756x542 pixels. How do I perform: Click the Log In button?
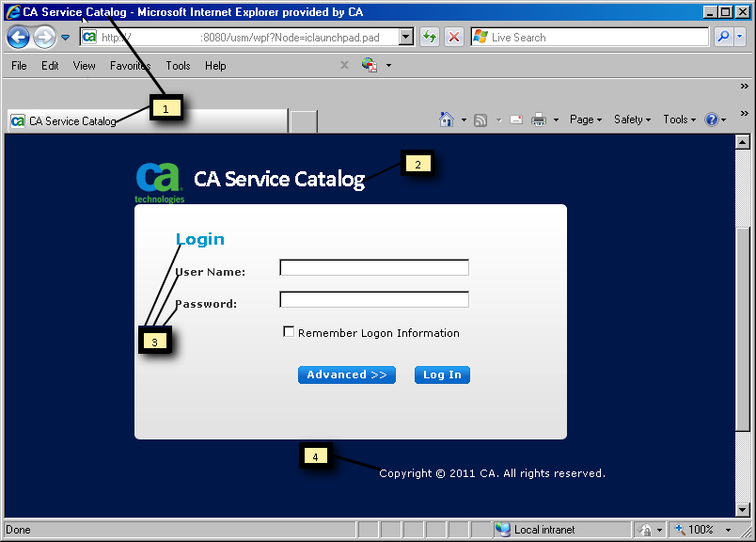click(441, 375)
